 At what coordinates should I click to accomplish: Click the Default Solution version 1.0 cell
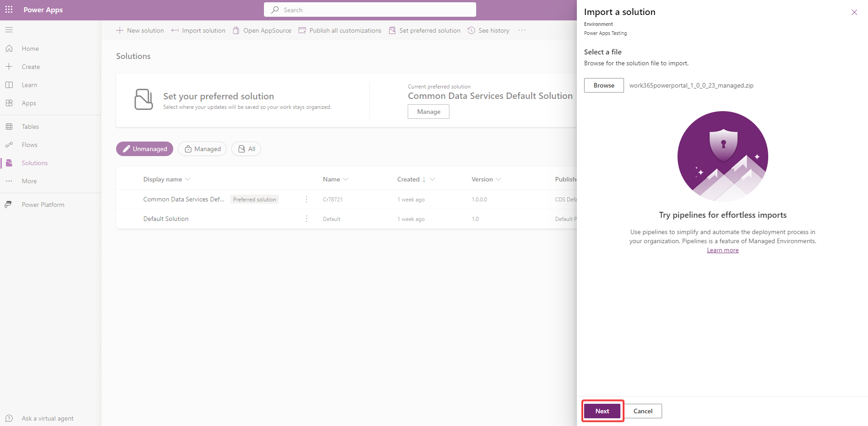pyautogui.click(x=475, y=219)
